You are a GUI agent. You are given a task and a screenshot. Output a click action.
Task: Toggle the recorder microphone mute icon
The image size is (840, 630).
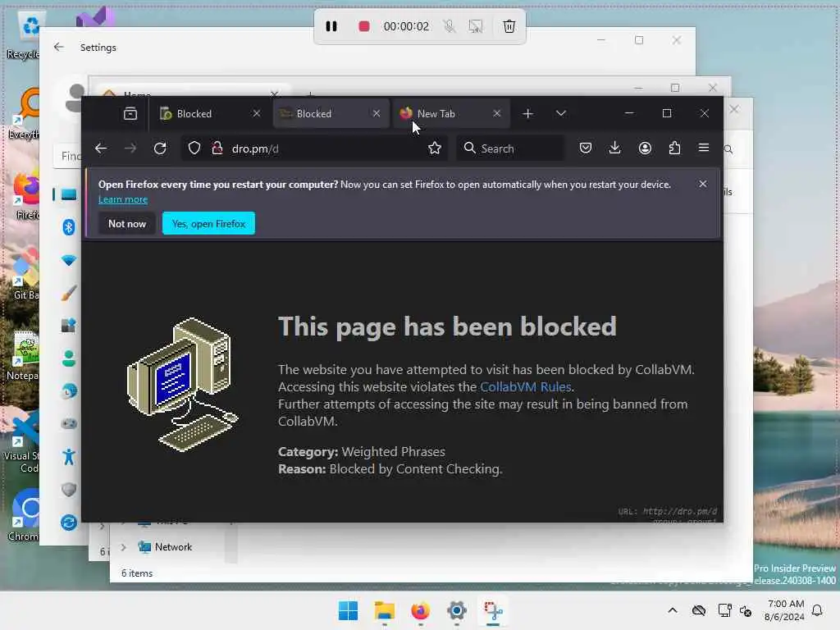click(x=449, y=26)
